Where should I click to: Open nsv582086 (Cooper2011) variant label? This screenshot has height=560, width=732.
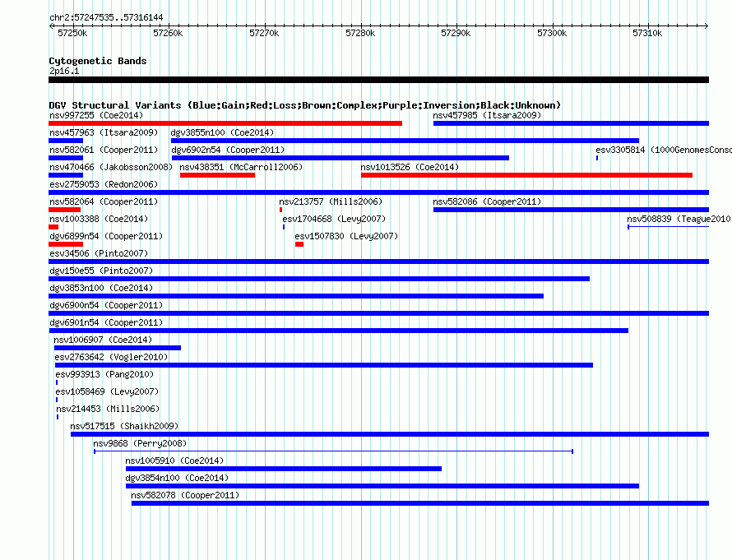[x=487, y=201]
